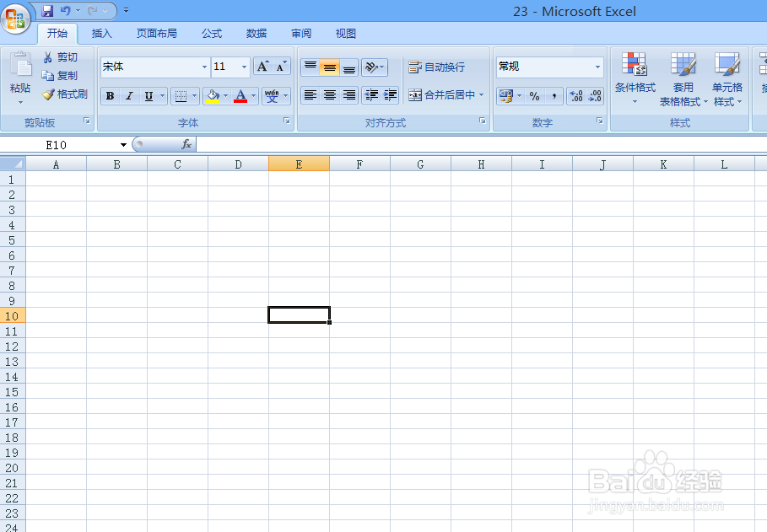767x532 pixels.
Task: Toggle center horizontal alignment
Action: (x=330, y=95)
